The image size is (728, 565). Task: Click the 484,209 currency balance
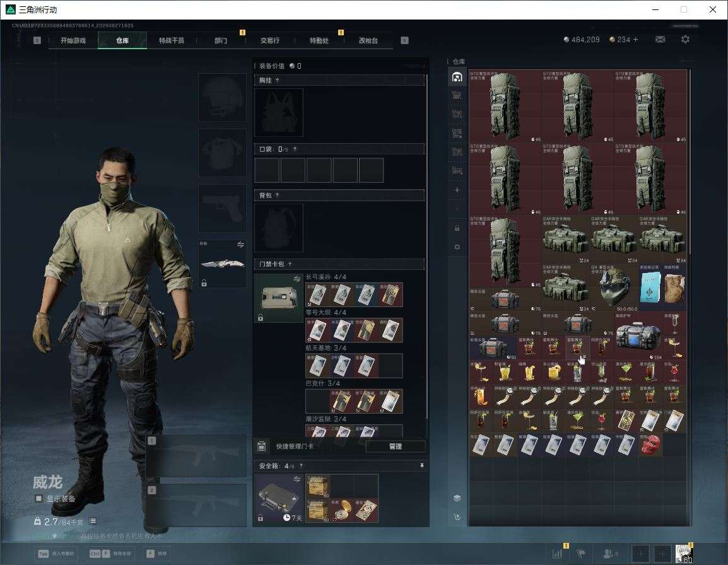(x=581, y=40)
